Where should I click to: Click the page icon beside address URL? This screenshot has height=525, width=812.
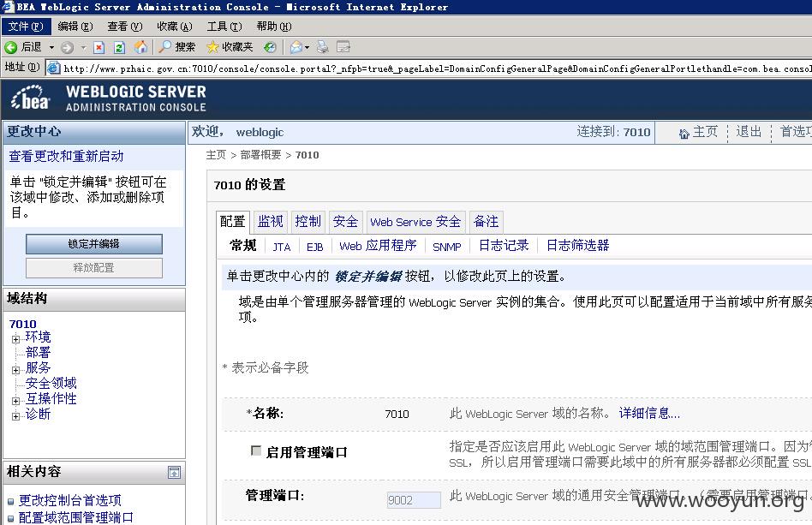click(53, 68)
